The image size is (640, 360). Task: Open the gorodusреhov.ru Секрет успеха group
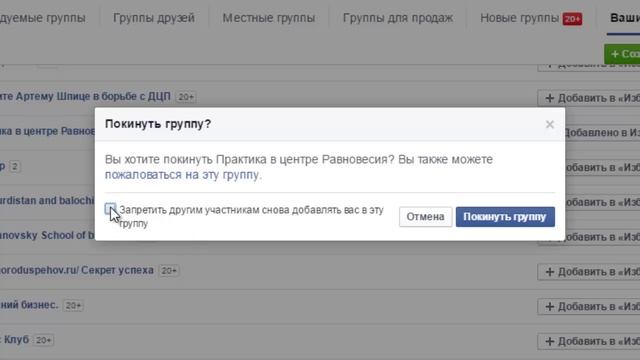77,270
